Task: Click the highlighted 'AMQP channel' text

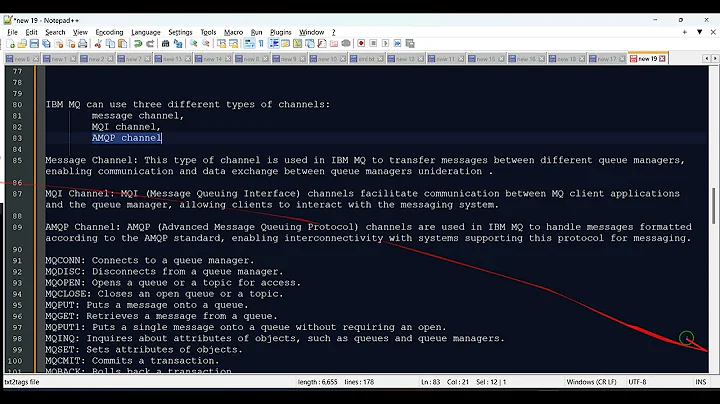Action: pyautogui.click(x=126, y=138)
